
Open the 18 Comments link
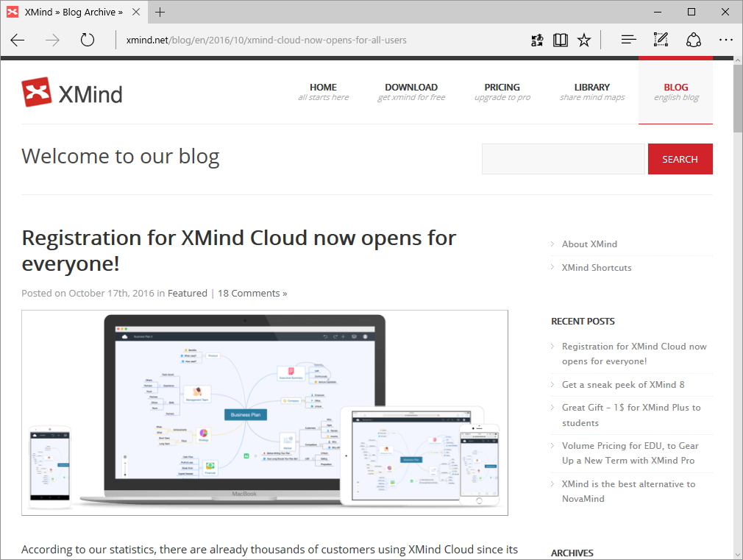(x=252, y=293)
